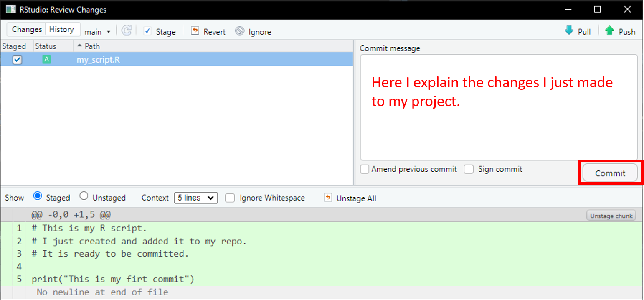Switch to the History tab
The image size is (644, 300).
click(61, 29)
